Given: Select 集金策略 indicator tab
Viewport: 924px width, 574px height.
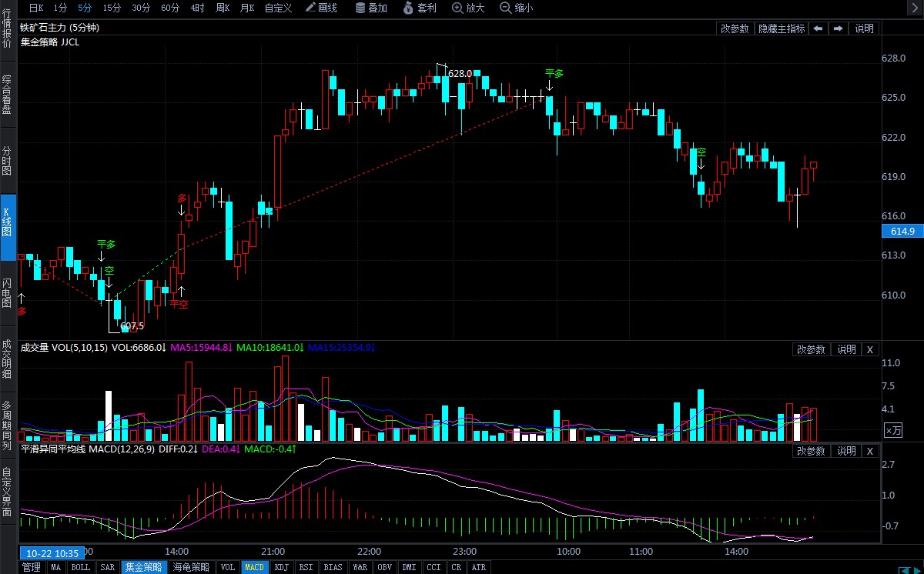Looking at the screenshot, I should pos(143,567).
